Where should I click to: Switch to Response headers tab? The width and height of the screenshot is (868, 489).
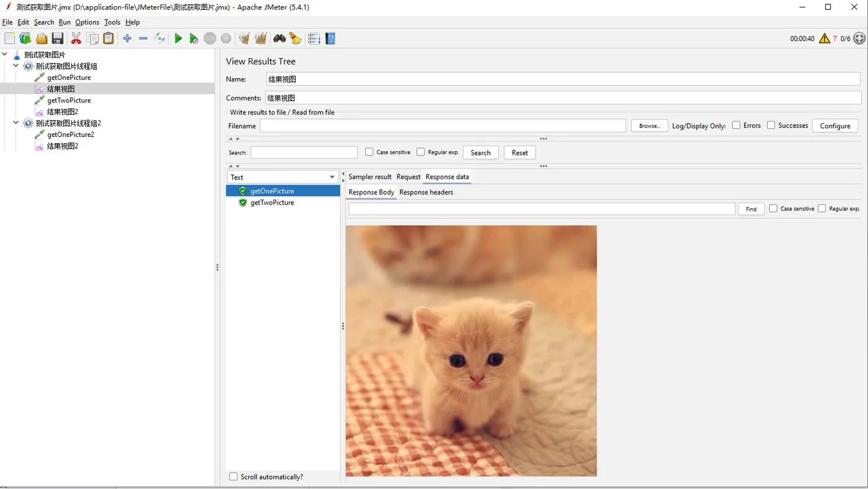[426, 192]
